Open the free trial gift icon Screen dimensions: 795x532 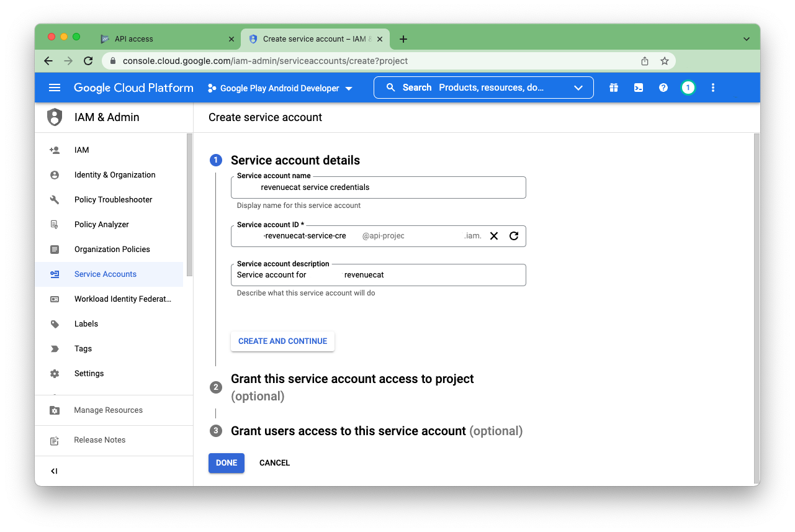tap(613, 88)
